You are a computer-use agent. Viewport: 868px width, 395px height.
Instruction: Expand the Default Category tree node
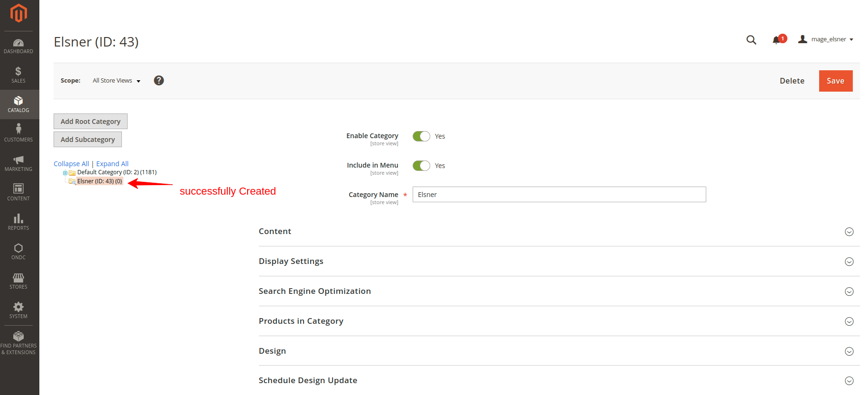[x=65, y=173]
